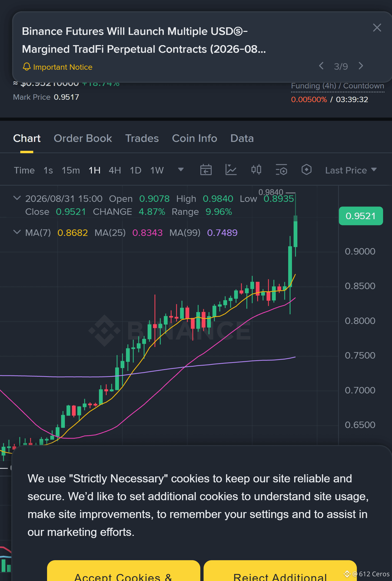Click the 0.9000 price axis label

360,251
